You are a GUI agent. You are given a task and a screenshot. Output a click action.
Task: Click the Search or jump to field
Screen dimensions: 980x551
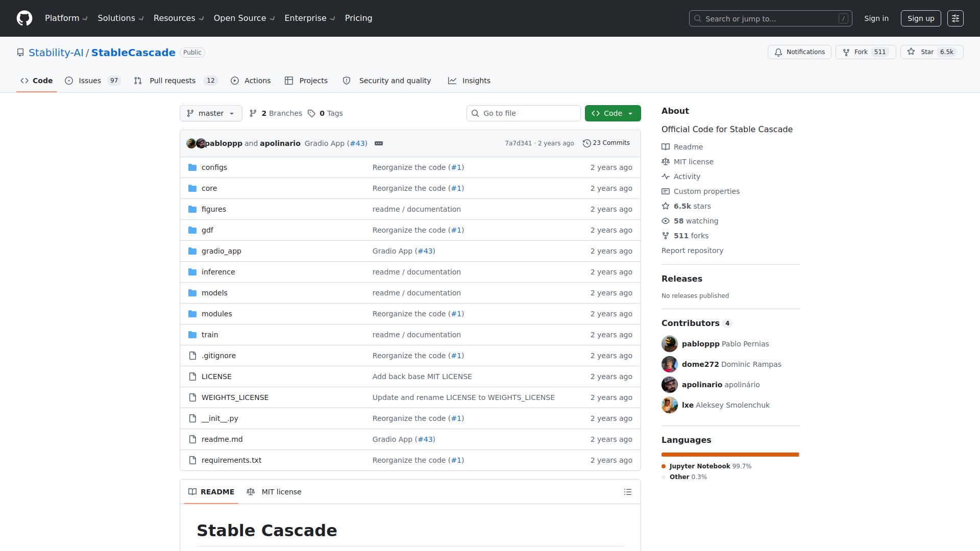771,18
